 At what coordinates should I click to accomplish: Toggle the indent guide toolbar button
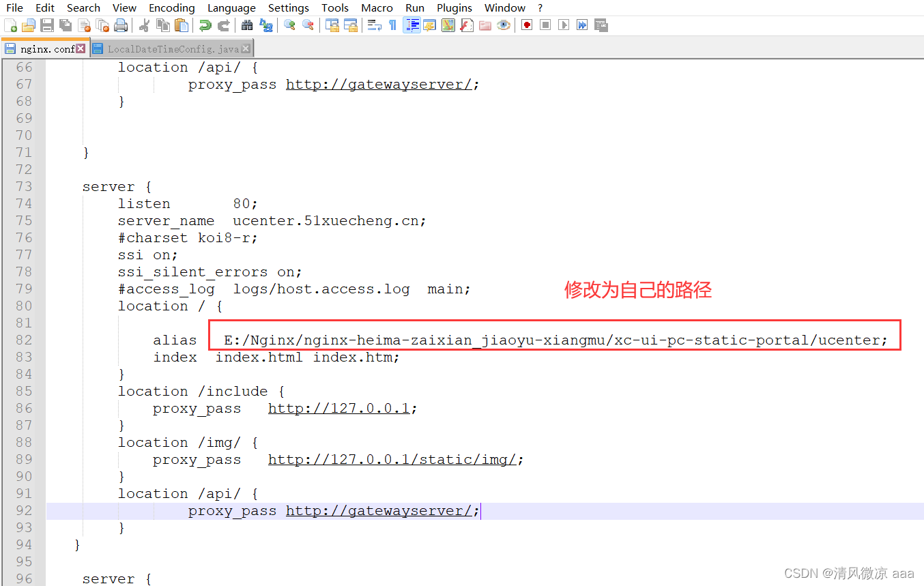412,26
